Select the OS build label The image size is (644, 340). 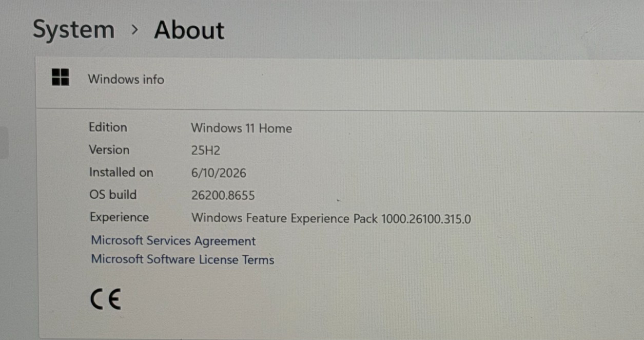tap(113, 195)
